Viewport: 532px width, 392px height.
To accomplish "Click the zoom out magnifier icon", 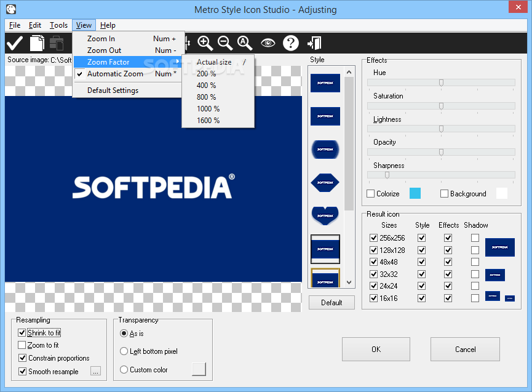I will (x=225, y=43).
